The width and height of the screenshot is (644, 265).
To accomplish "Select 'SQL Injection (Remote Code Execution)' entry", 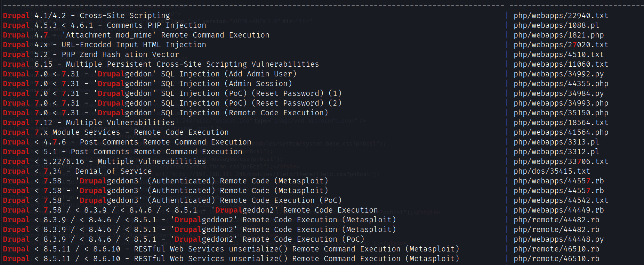I will 244,113.
